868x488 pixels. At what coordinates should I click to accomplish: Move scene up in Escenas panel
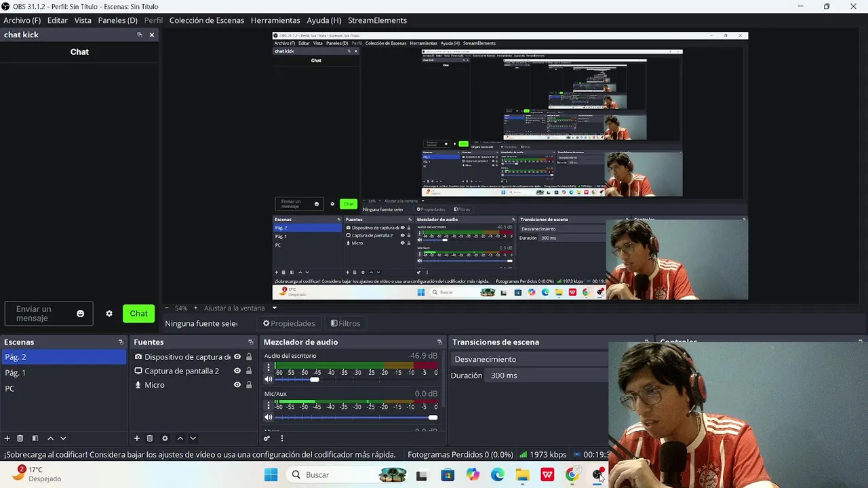click(x=50, y=439)
